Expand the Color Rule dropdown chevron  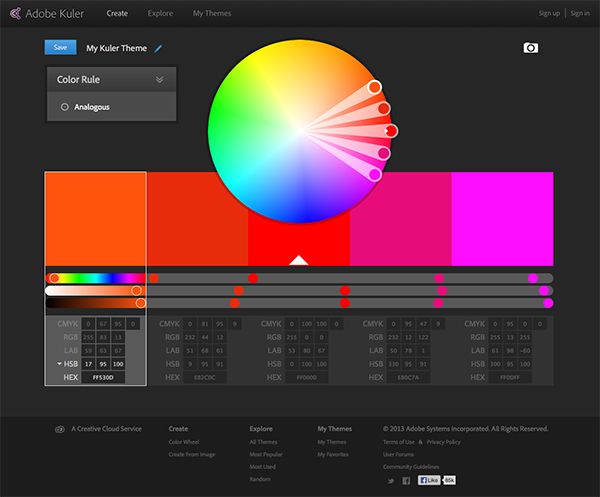coord(160,80)
